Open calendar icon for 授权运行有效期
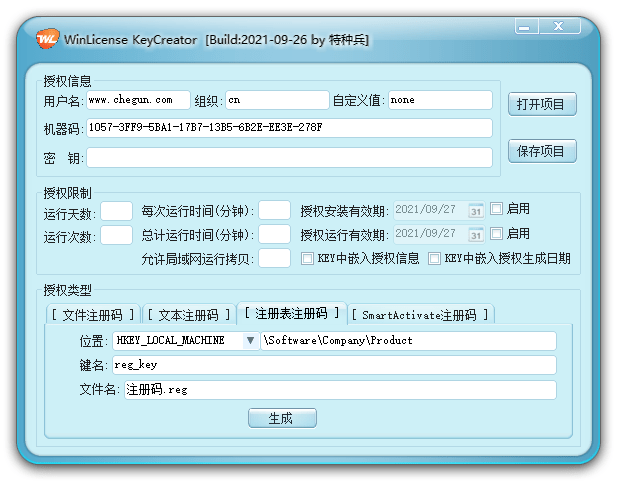Image resolution: width=617 pixels, height=481 pixels. coord(476,235)
